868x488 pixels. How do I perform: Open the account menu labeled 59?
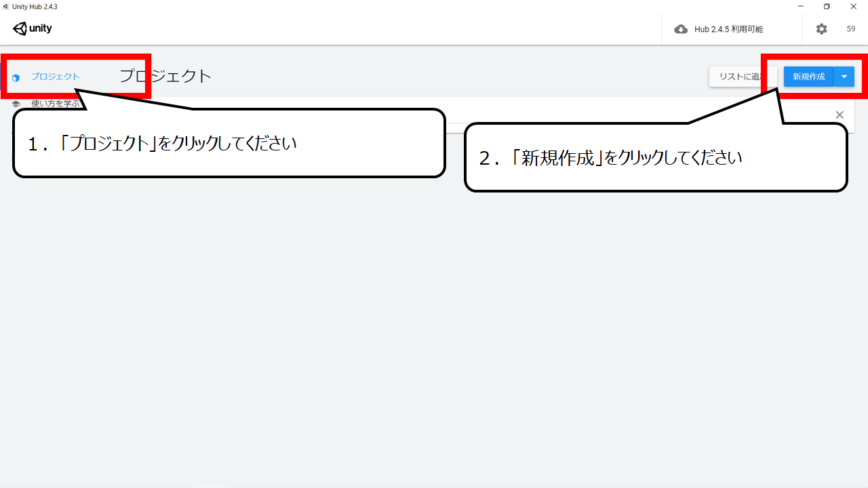coord(851,29)
